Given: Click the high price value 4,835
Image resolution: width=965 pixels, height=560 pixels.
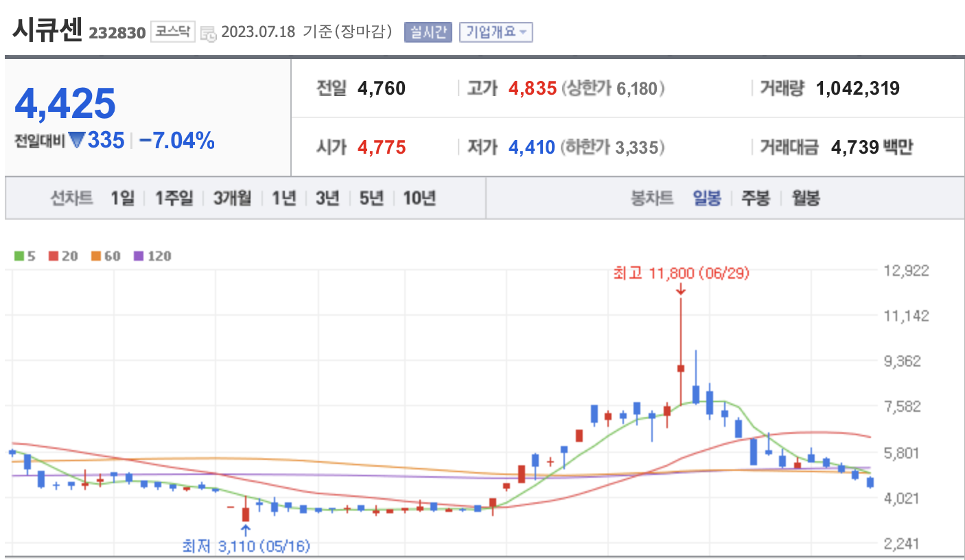Looking at the screenshot, I should 533,88.
